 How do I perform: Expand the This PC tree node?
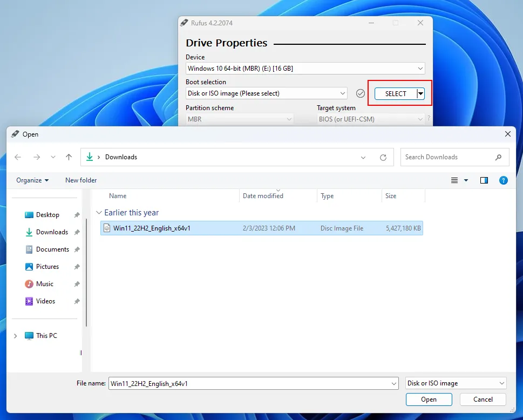(x=15, y=336)
